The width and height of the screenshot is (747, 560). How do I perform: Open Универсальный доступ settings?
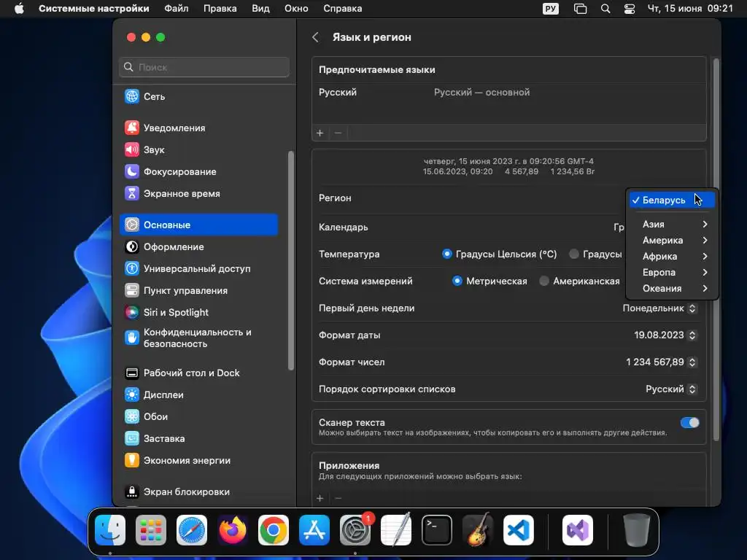click(x=198, y=268)
